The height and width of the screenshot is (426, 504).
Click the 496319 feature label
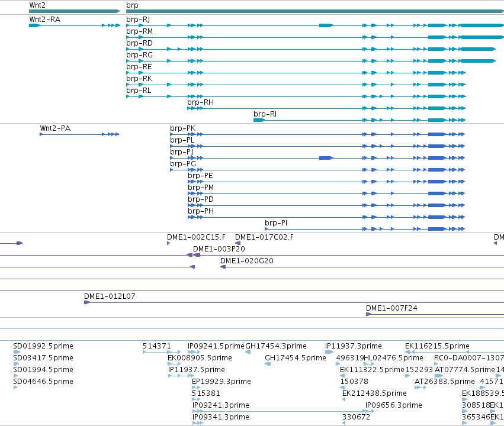pos(349,358)
